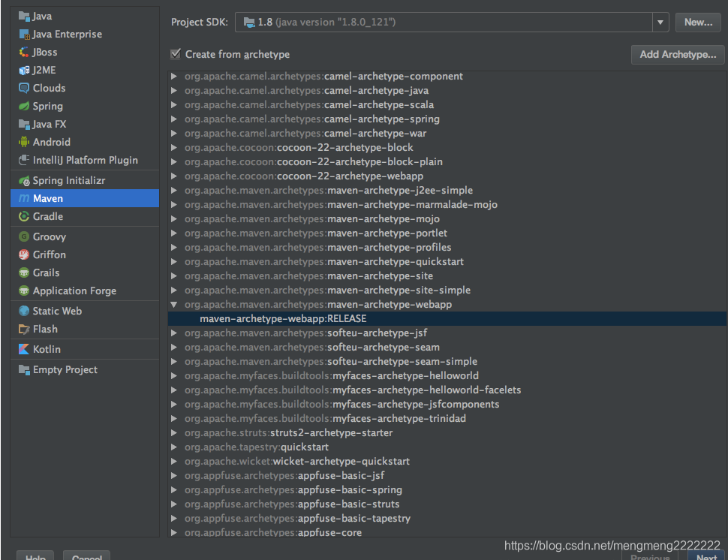The width and height of the screenshot is (728, 560).
Task: Select maven-archetype-portlet row
Action: (447, 233)
